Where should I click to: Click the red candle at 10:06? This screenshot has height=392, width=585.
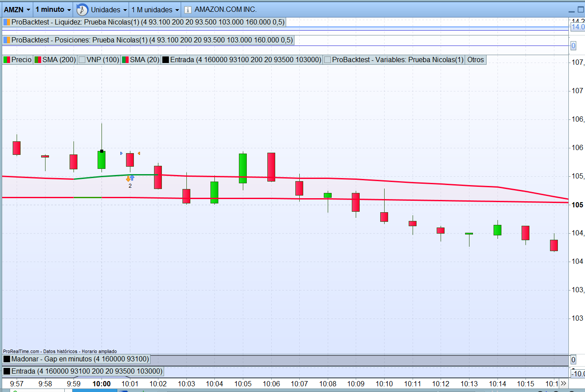(271, 167)
